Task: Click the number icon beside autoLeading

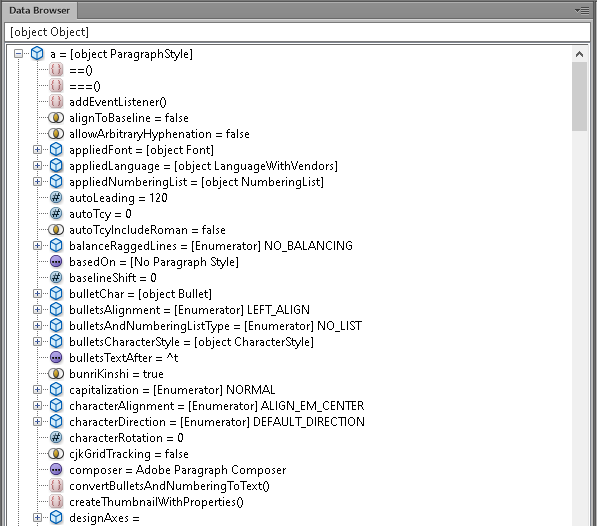Action: [56, 198]
